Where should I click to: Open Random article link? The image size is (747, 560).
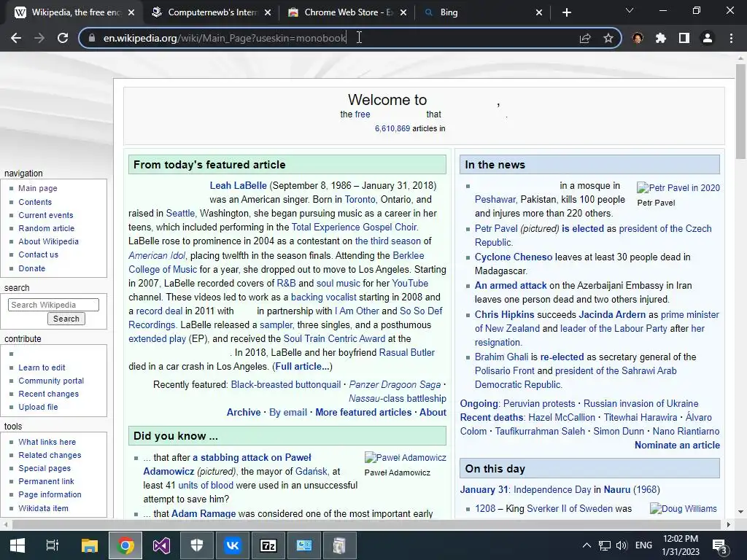pos(46,228)
